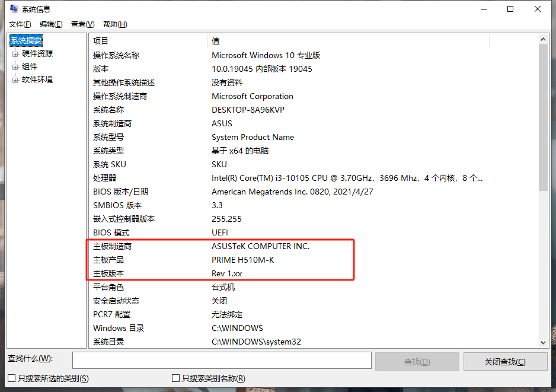Toggle 只搜索所选的类别(S) checkbox
Screen dimensions: 556x392
[x=12, y=378]
